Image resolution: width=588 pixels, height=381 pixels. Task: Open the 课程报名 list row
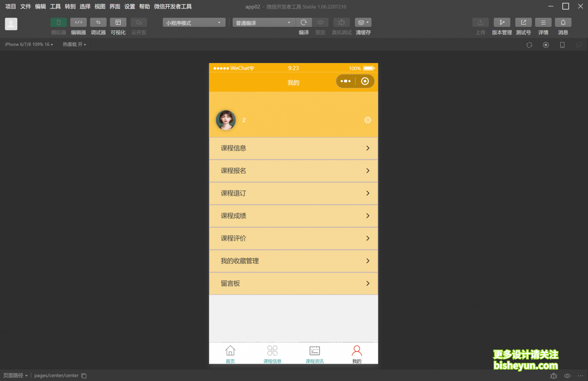(x=294, y=171)
